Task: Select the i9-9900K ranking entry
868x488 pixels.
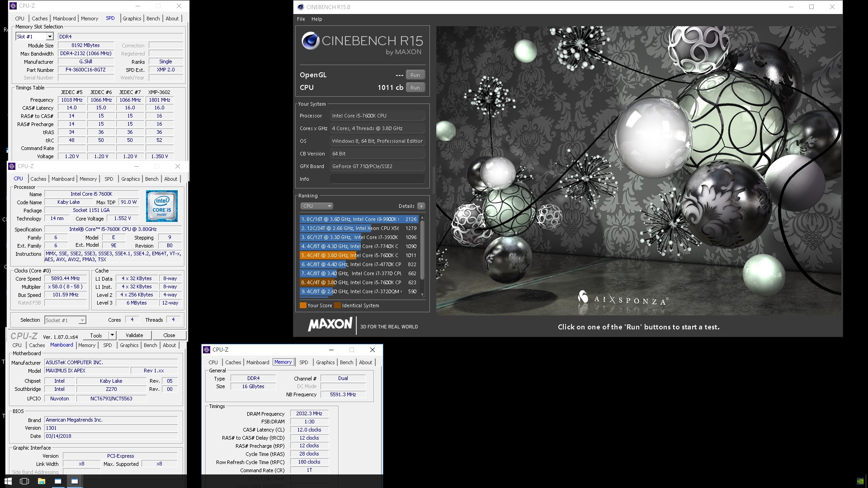Action: 359,219
